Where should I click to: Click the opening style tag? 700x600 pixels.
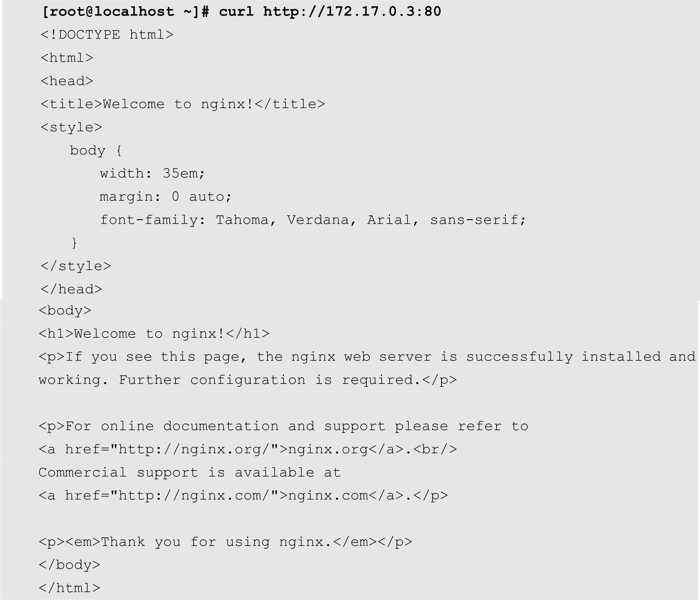click(x=71, y=127)
